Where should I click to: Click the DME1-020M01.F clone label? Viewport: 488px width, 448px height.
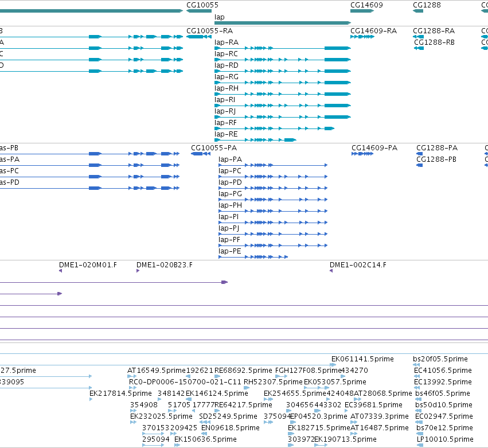tap(88, 265)
